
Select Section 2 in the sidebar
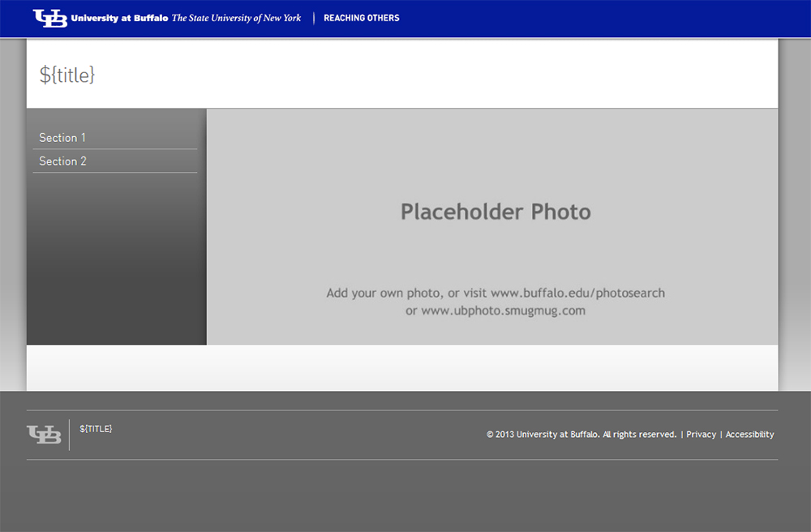(x=62, y=161)
